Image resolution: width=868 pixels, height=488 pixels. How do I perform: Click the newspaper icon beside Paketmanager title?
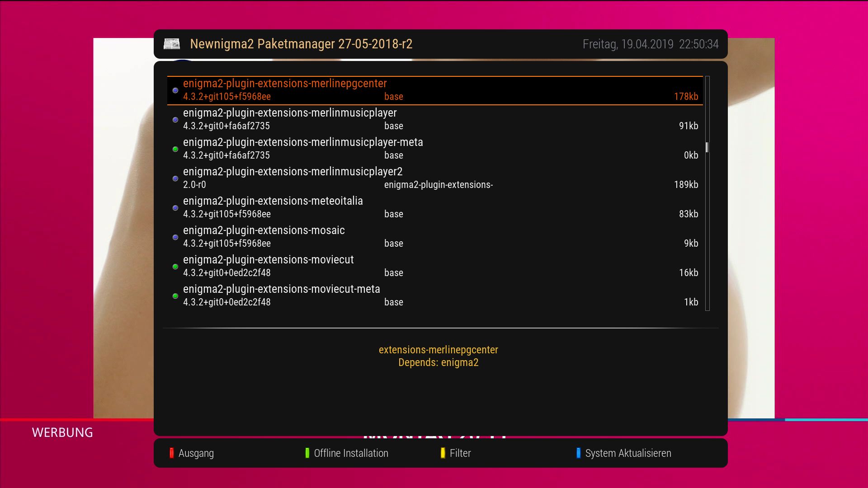tap(172, 44)
